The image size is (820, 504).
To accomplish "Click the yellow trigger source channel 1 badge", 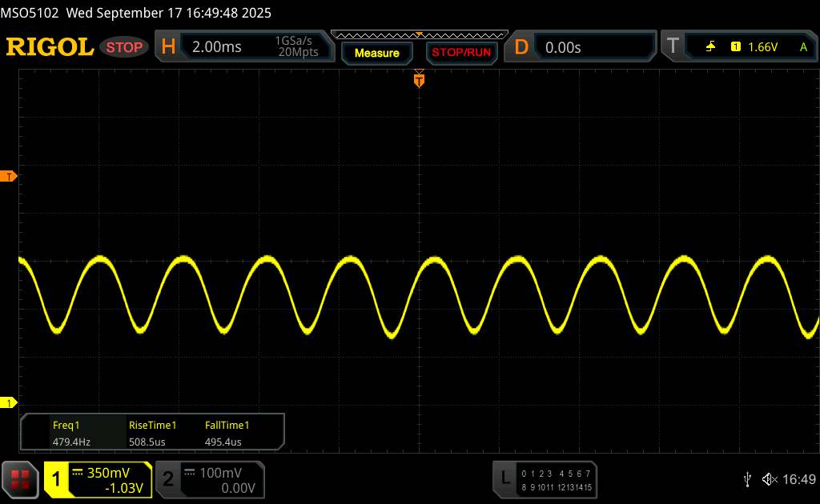I will point(735,47).
